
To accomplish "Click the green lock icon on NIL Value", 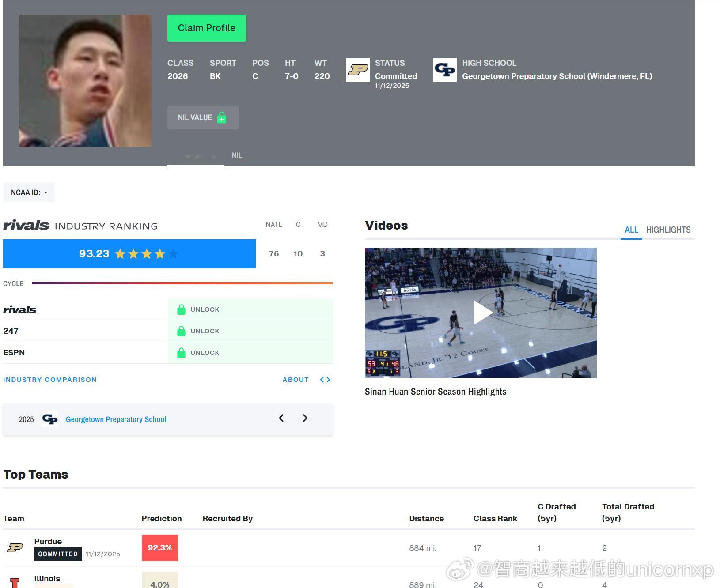I will click(x=222, y=118).
